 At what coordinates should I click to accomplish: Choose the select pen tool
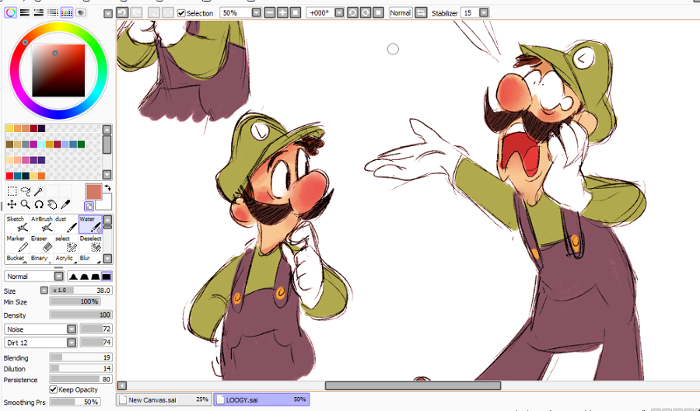[66, 244]
